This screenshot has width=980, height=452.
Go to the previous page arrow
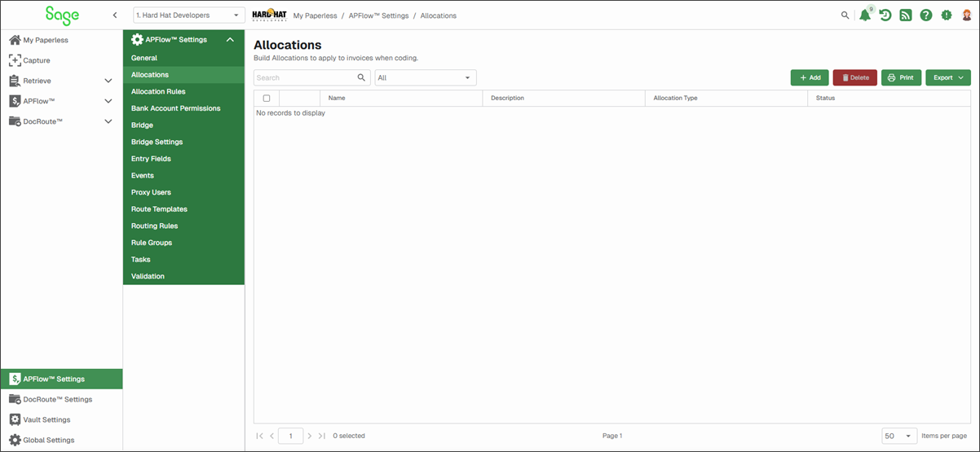pos(271,436)
